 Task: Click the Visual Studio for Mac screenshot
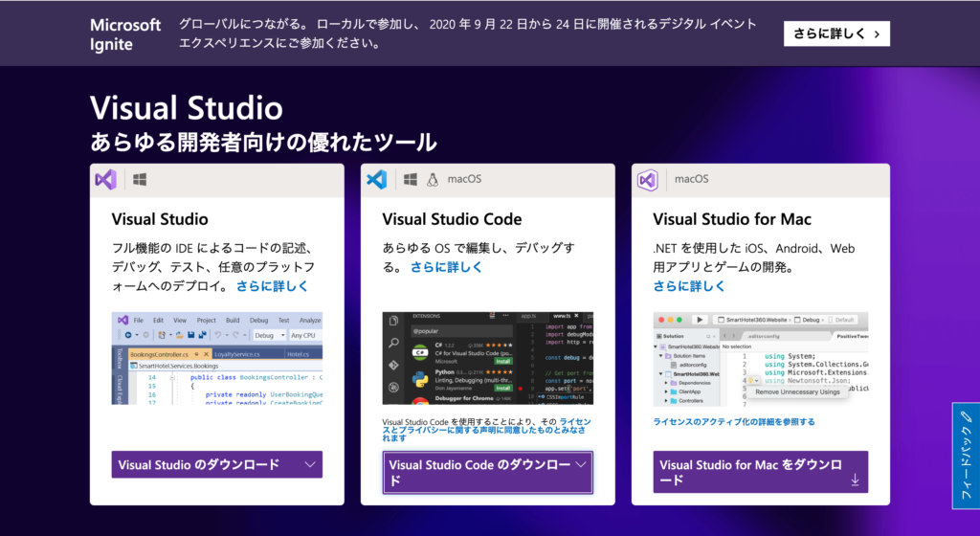[x=761, y=359]
